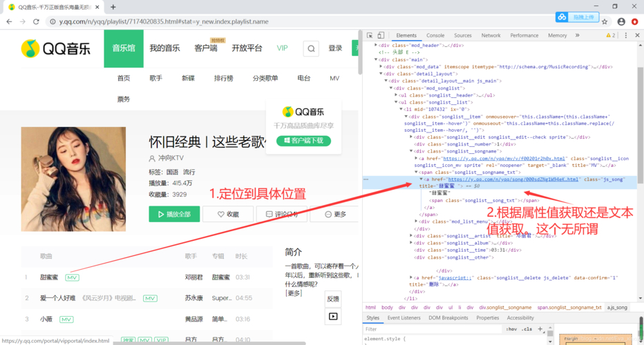The image size is (644, 345).
Task: Activate the DevTools element inspector picker
Action: tap(370, 35)
